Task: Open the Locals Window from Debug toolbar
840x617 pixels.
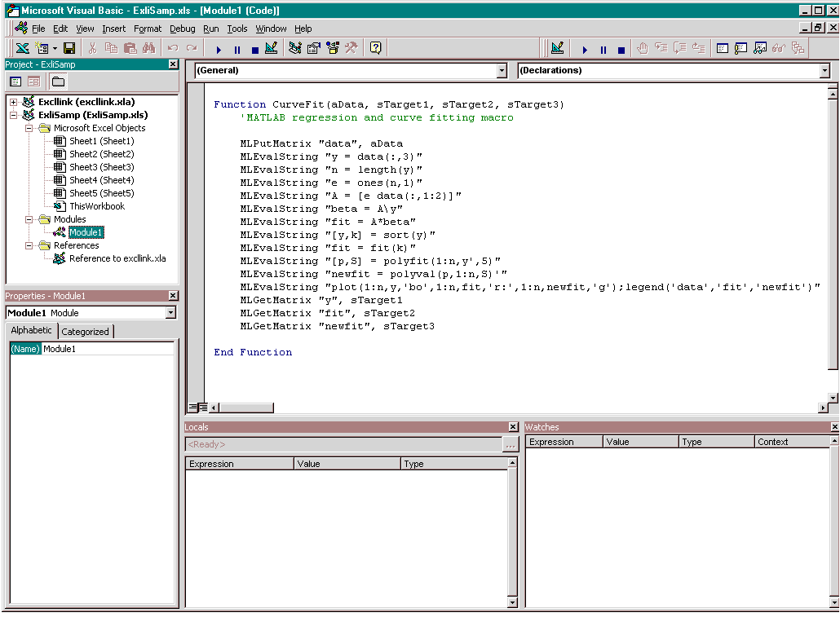Action: pos(722,49)
